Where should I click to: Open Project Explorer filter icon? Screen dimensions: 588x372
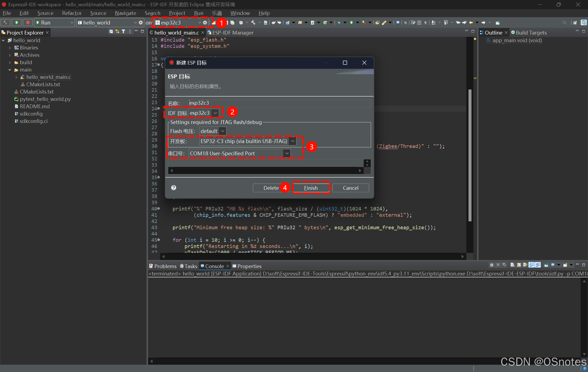point(123,32)
